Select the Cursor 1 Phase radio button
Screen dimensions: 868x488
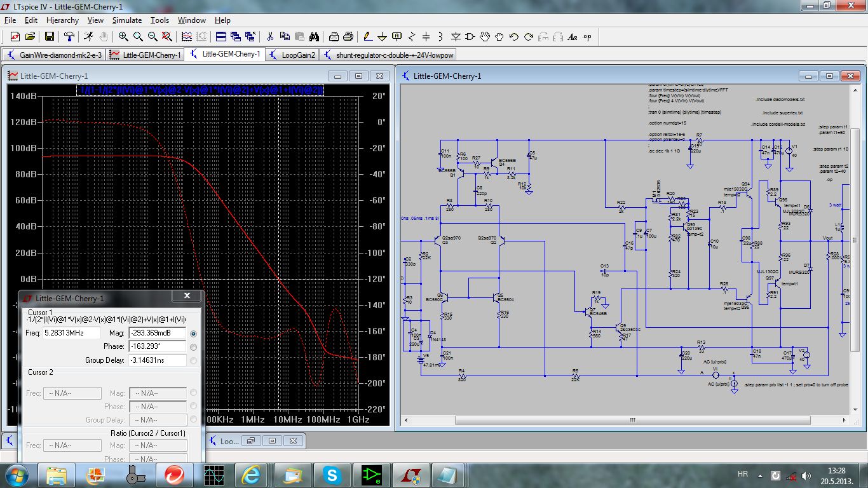click(x=194, y=347)
